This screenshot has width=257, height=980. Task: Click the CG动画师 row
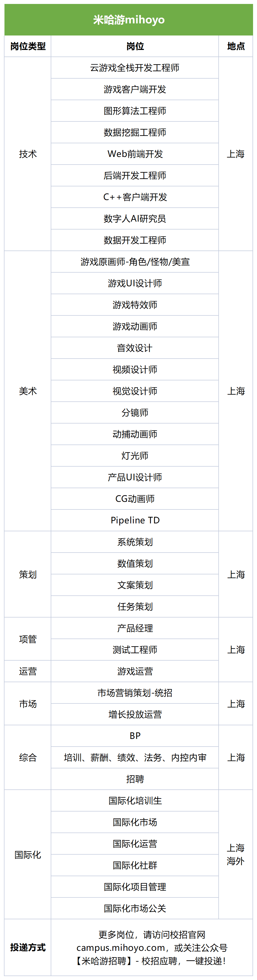pos(135,499)
